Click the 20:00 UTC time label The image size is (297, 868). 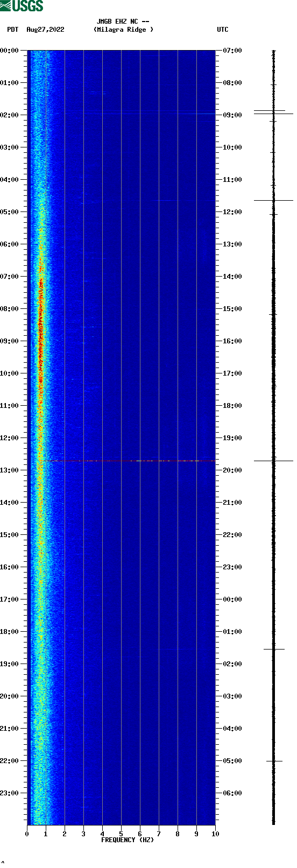pyautogui.click(x=232, y=470)
